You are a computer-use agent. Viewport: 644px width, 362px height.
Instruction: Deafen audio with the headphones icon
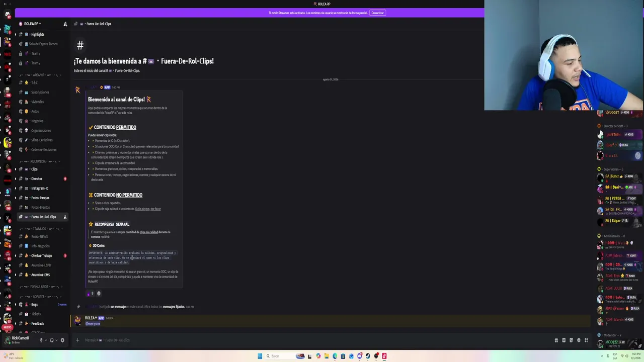point(52,340)
